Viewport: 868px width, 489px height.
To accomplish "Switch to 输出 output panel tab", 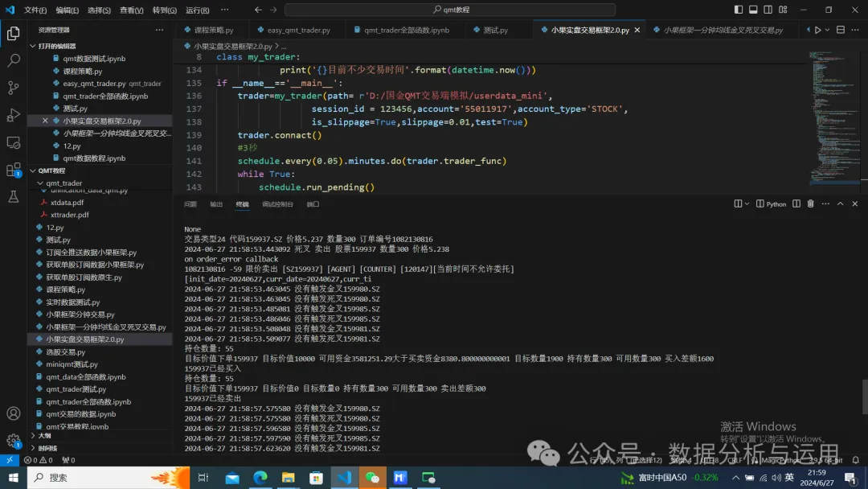I will (x=216, y=204).
